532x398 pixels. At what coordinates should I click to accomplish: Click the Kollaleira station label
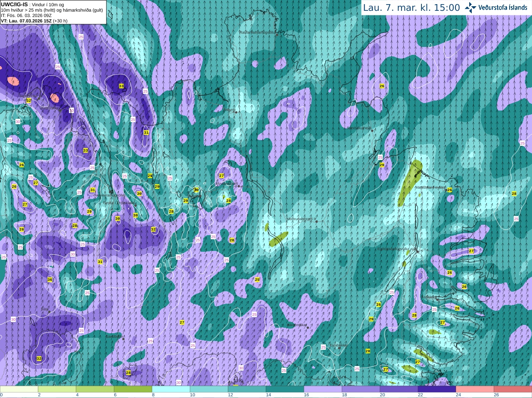pos(429,297)
